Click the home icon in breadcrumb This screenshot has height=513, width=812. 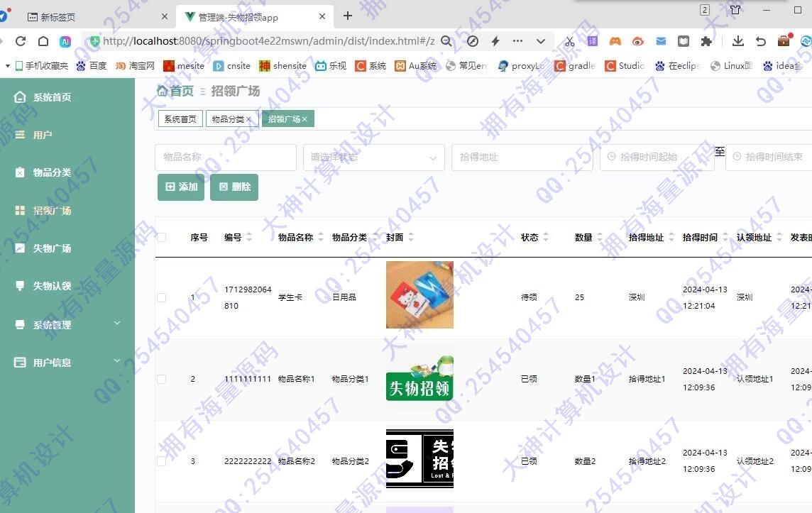point(163,91)
